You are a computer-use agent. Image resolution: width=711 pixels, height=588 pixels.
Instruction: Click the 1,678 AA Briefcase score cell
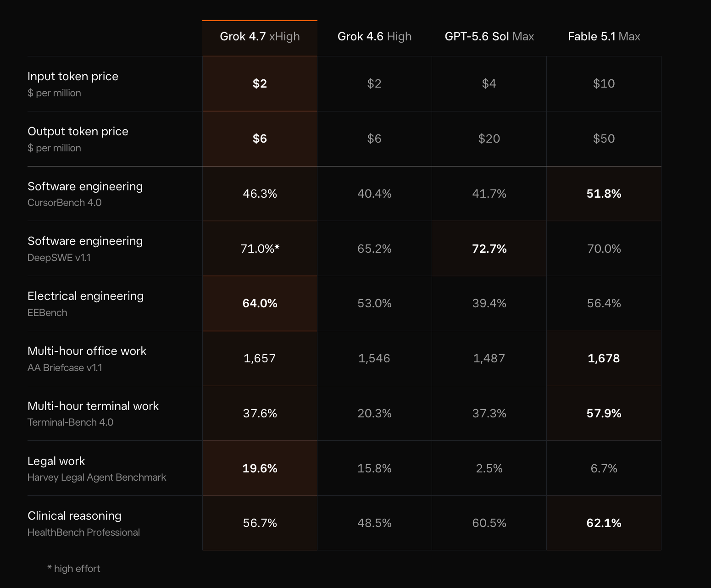(x=604, y=358)
